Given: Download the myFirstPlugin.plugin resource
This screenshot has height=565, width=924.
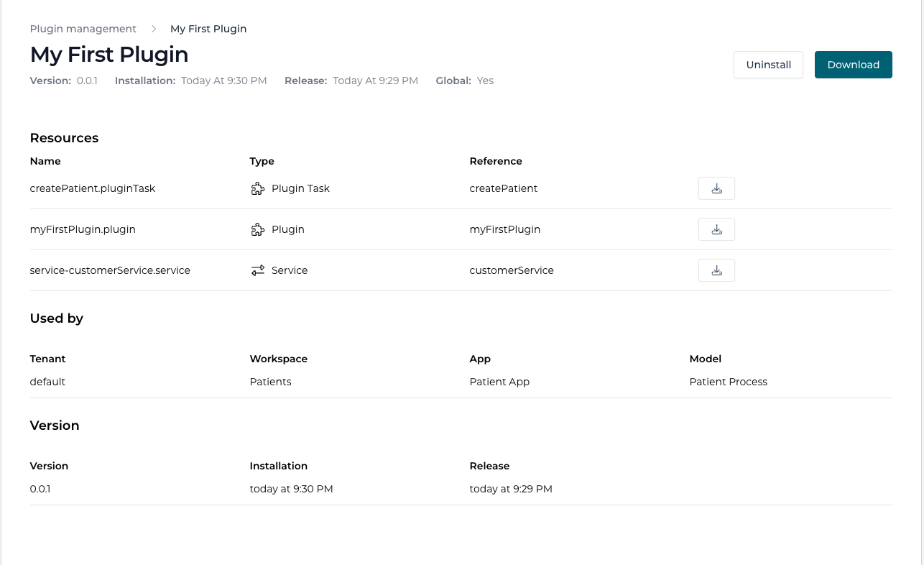Looking at the screenshot, I should coord(716,229).
